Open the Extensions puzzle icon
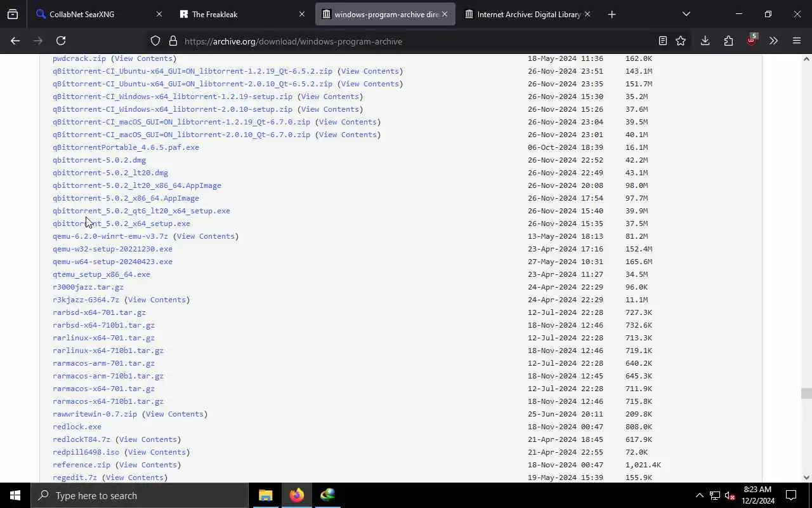Image resolution: width=812 pixels, height=508 pixels. (728, 41)
